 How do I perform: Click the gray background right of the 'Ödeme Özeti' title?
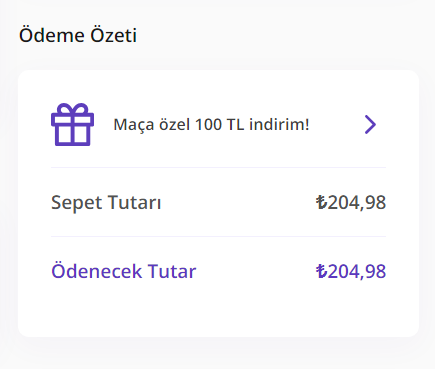(283, 35)
